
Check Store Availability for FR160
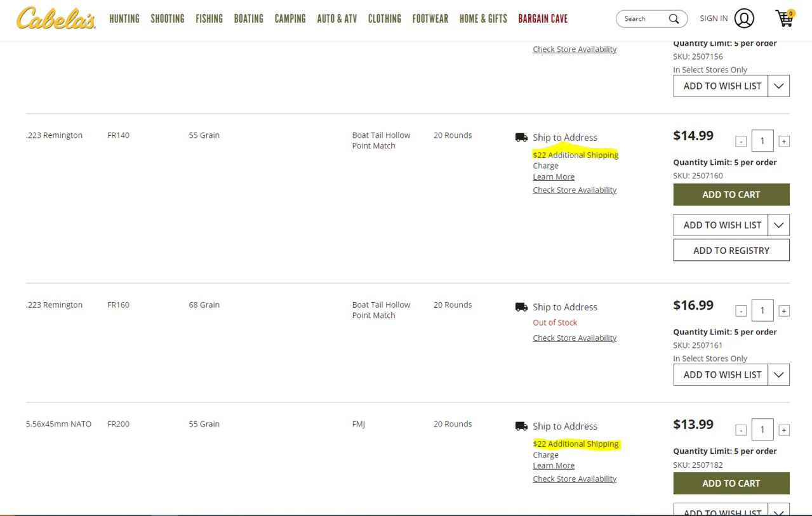click(x=575, y=338)
